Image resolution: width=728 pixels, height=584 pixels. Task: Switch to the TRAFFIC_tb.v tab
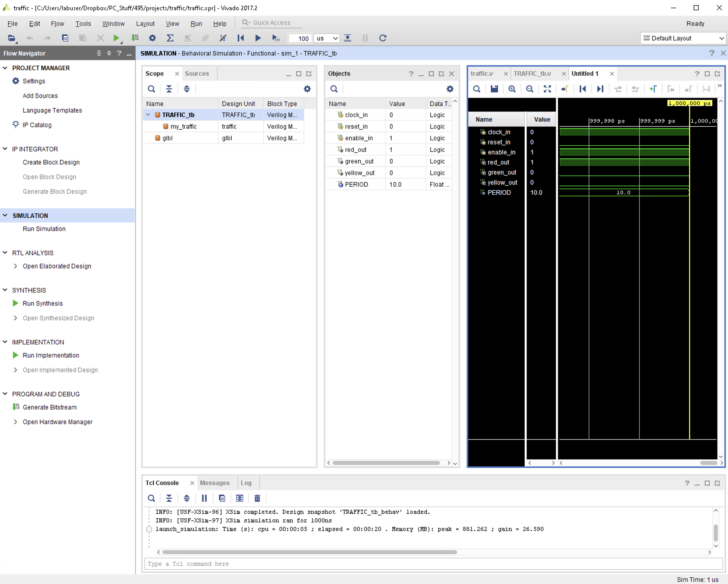tap(532, 74)
